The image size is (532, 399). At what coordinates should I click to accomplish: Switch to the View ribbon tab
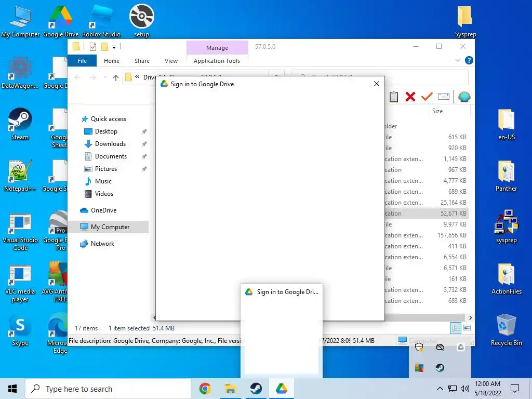pos(171,61)
